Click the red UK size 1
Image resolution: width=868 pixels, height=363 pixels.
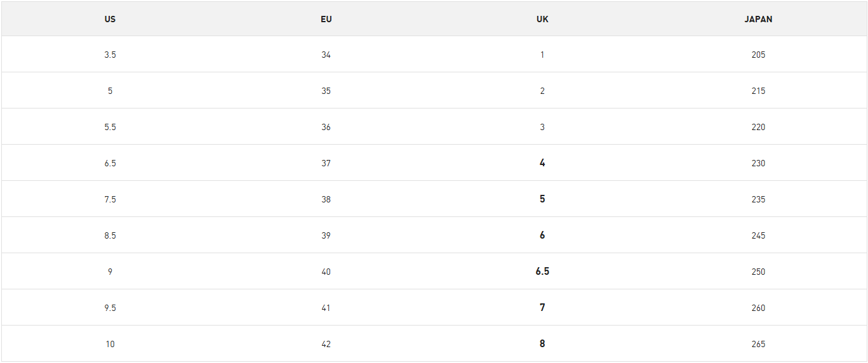point(542,55)
